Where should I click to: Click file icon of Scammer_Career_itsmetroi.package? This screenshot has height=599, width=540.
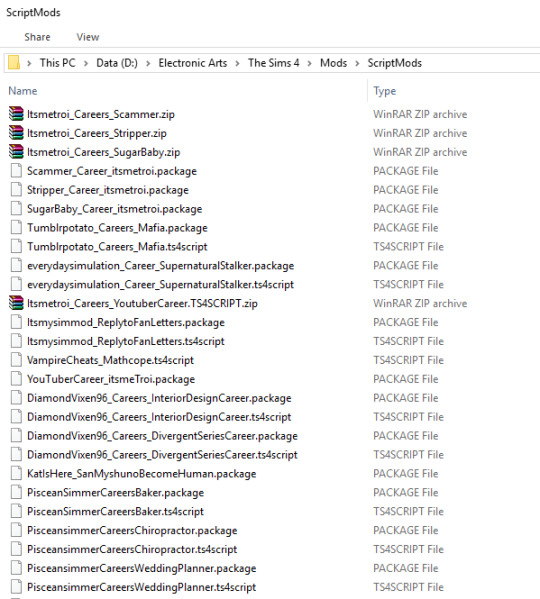pos(16,171)
